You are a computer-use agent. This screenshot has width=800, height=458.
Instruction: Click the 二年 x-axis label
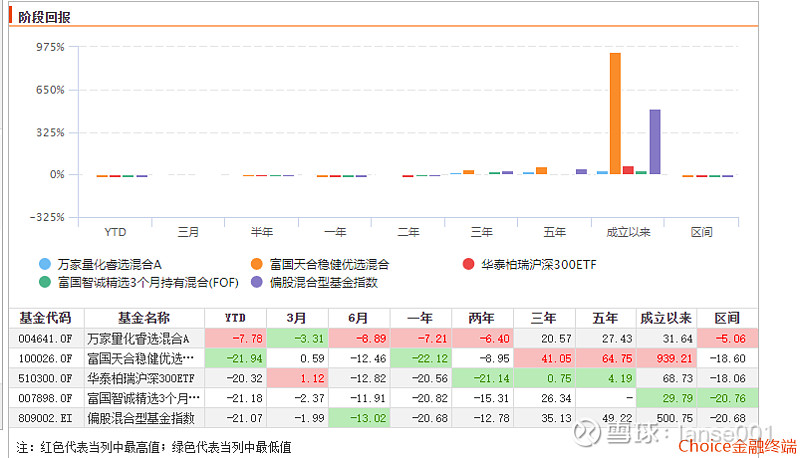pos(408,232)
